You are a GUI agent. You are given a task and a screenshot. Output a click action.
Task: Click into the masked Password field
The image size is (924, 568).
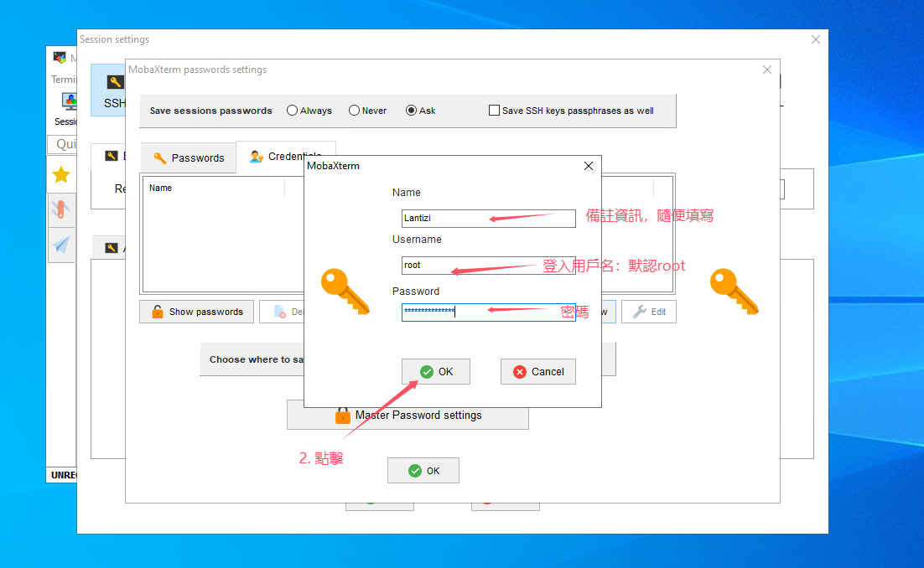488,312
